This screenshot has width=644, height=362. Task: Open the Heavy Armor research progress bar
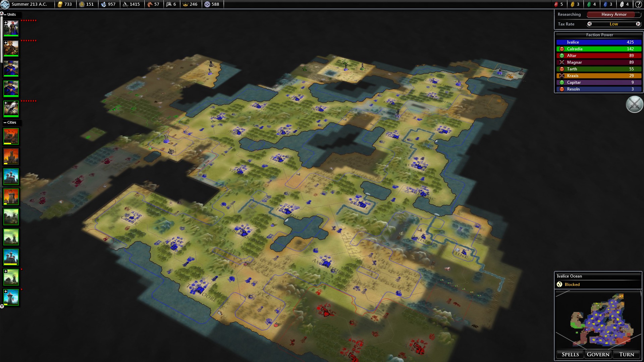[614, 14]
